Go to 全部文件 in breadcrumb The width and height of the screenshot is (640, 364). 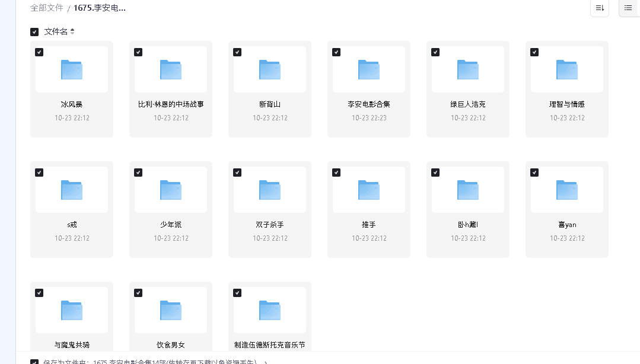pyautogui.click(x=47, y=8)
